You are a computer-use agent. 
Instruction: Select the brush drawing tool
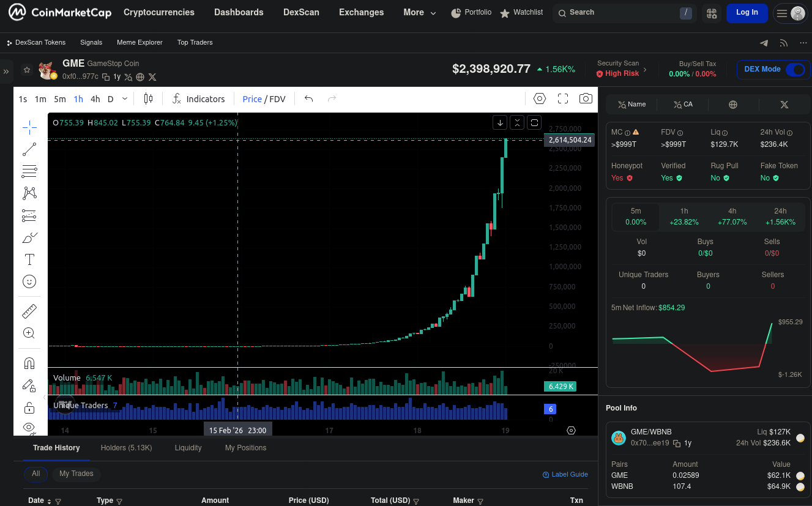(x=29, y=237)
